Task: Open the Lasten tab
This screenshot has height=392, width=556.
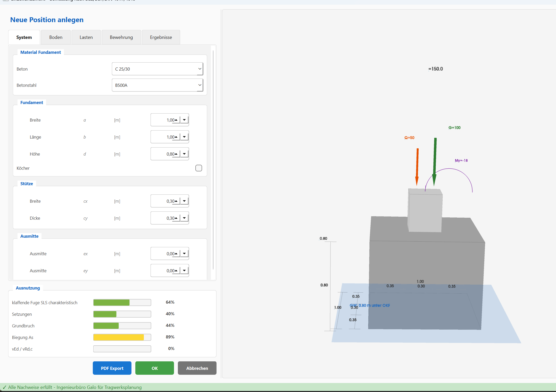Action: pos(86,37)
